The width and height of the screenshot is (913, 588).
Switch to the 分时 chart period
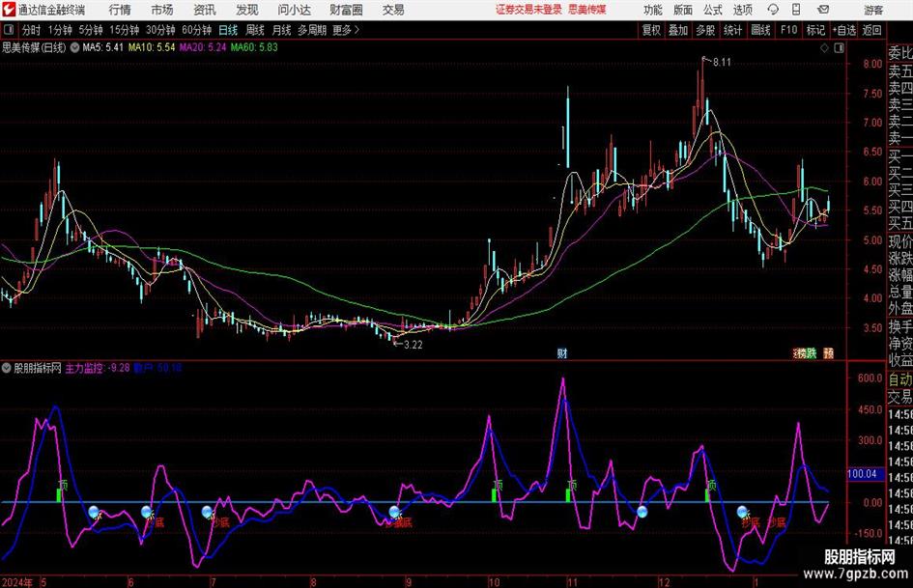[x=32, y=30]
